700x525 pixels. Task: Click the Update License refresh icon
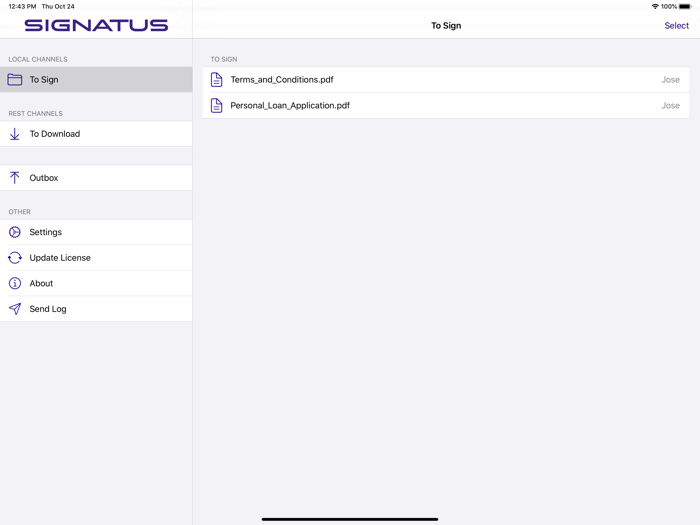click(x=15, y=258)
